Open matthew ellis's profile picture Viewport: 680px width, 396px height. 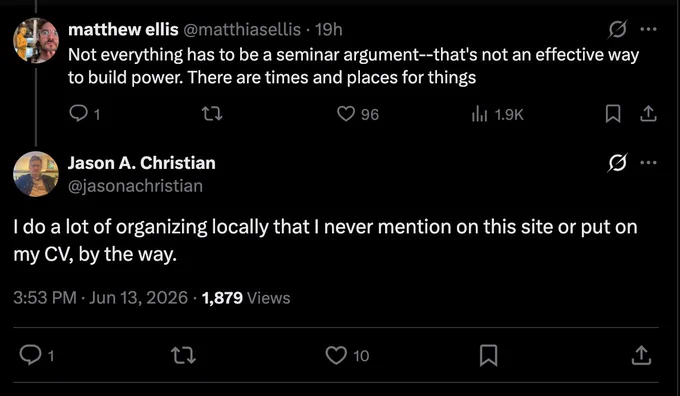[x=36, y=41]
